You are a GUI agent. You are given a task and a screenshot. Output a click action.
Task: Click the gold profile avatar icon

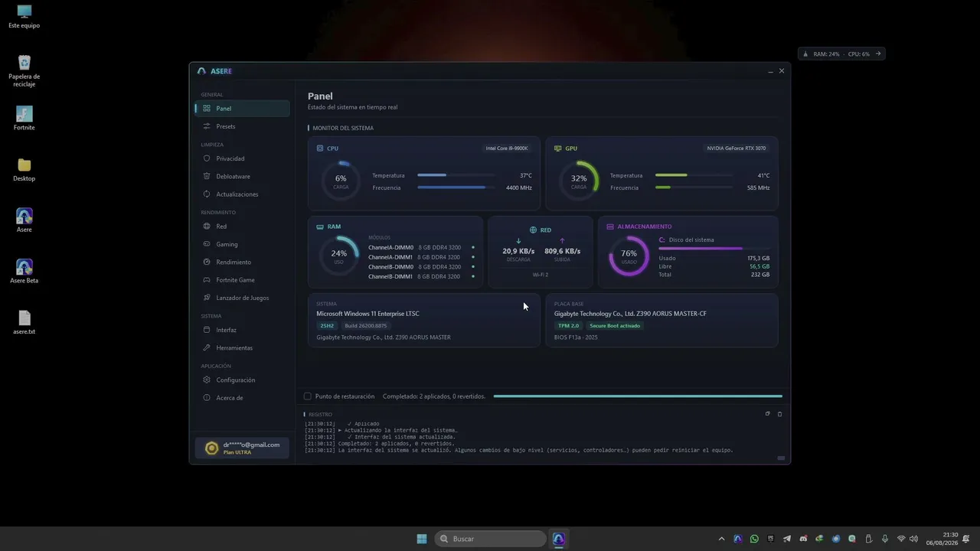click(x=212, y=448)
